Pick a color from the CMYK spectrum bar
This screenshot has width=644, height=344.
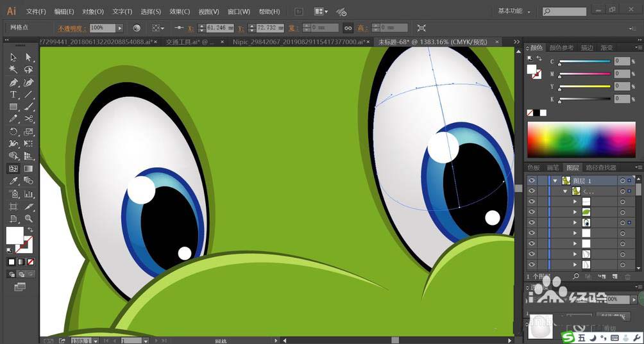581,140
